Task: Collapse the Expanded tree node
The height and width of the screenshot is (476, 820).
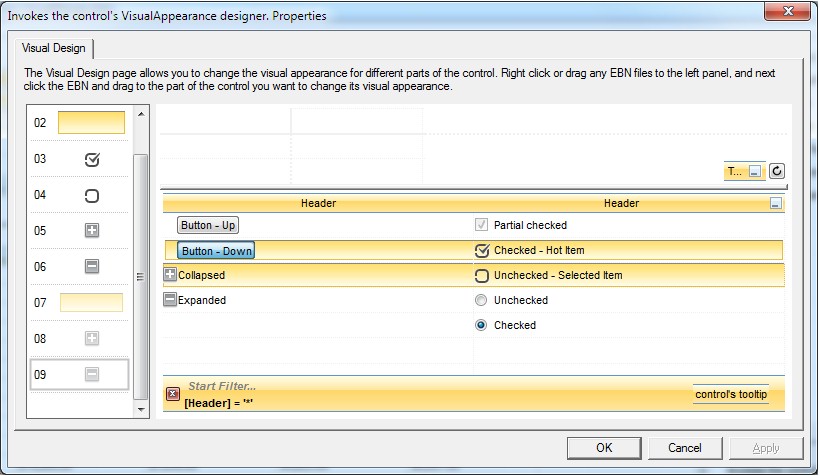Action: pos(170,300)
